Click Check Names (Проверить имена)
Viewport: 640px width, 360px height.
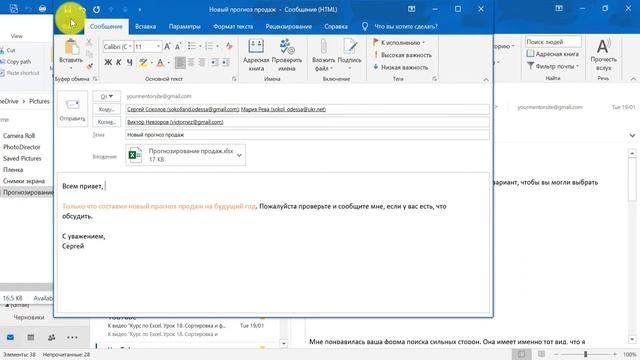pyautogui.click(x=287, y=55)
